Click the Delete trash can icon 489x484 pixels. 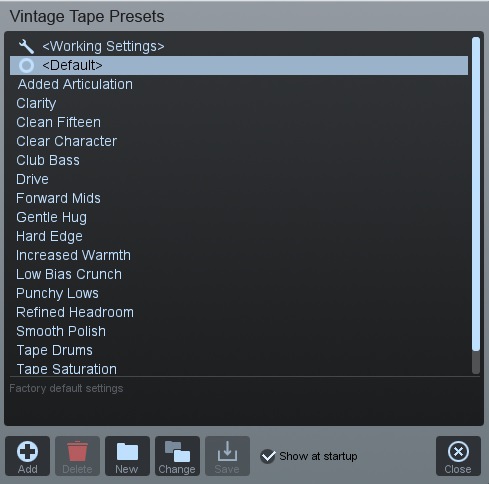(77, 451)
